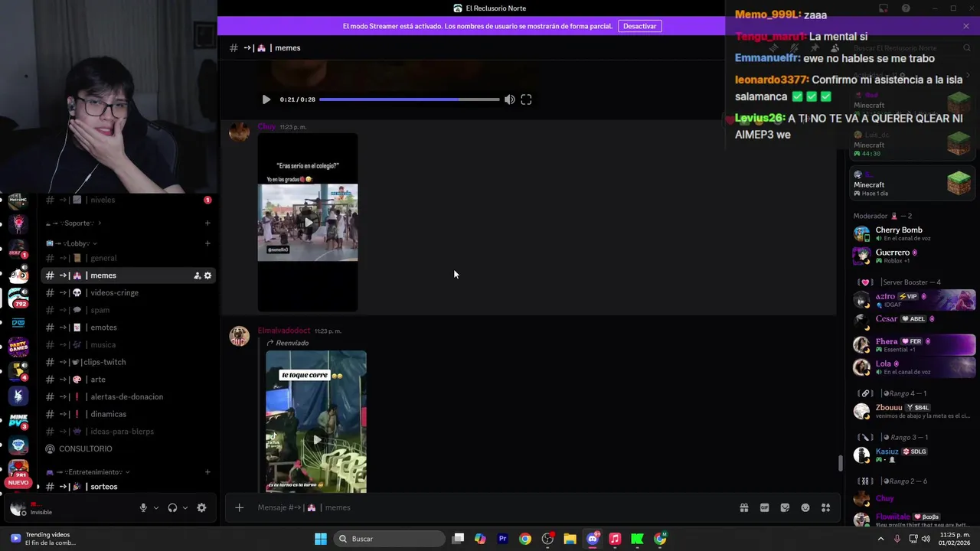Open the ideas-para-blerps channel

click(128, 432)
